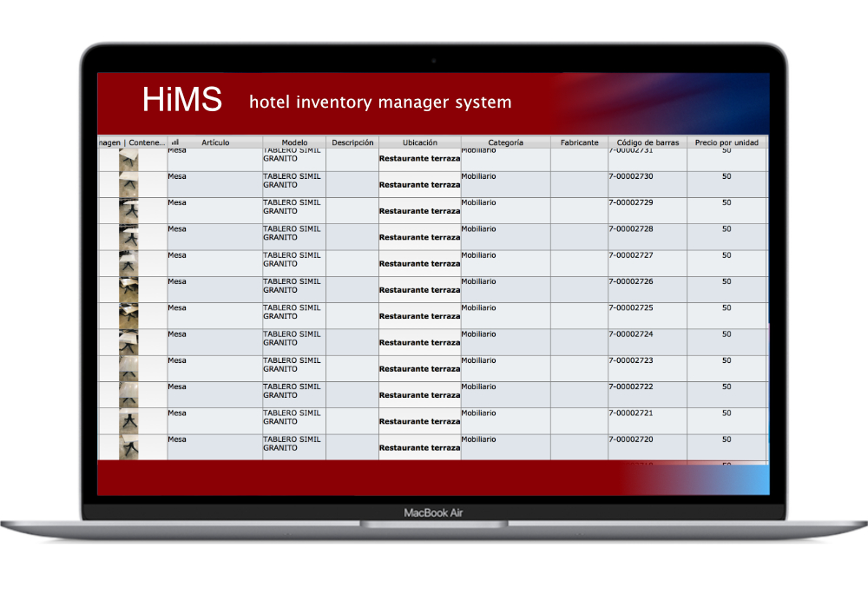Click the Modelo column header

[294, 142]
